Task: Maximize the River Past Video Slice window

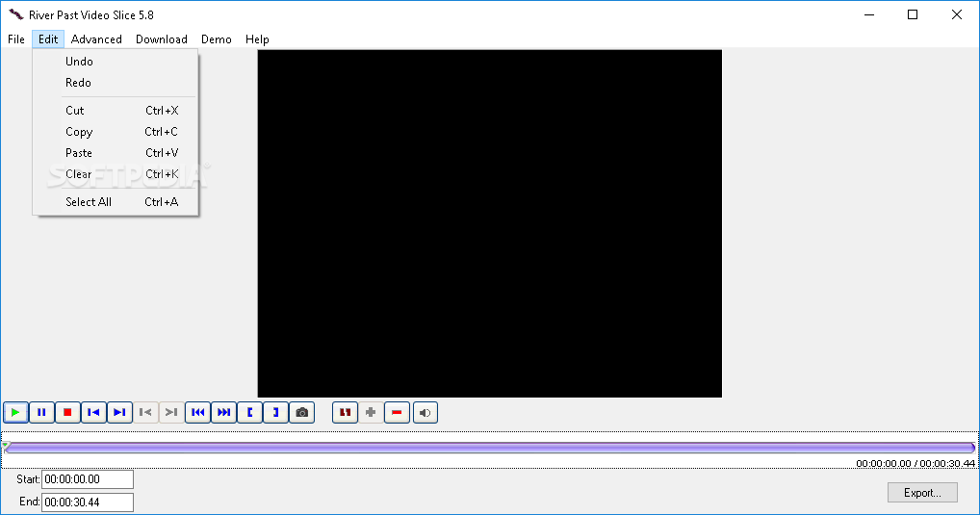Action: click(x=913, y=14)
